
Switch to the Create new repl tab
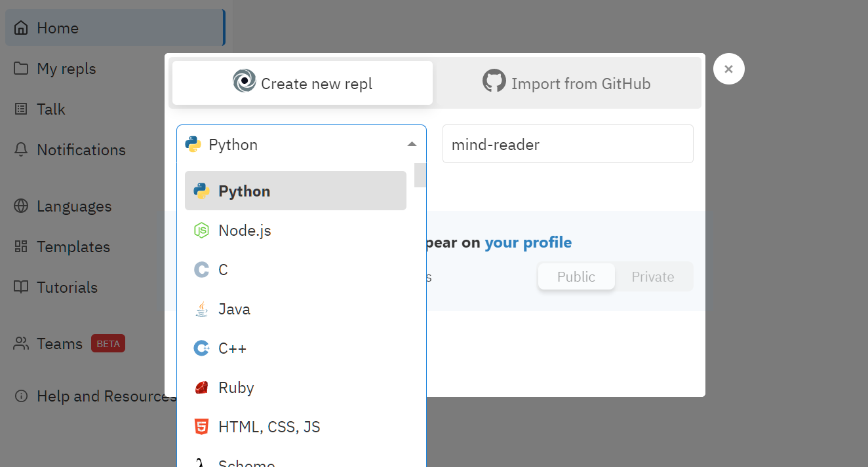[302, 83]
